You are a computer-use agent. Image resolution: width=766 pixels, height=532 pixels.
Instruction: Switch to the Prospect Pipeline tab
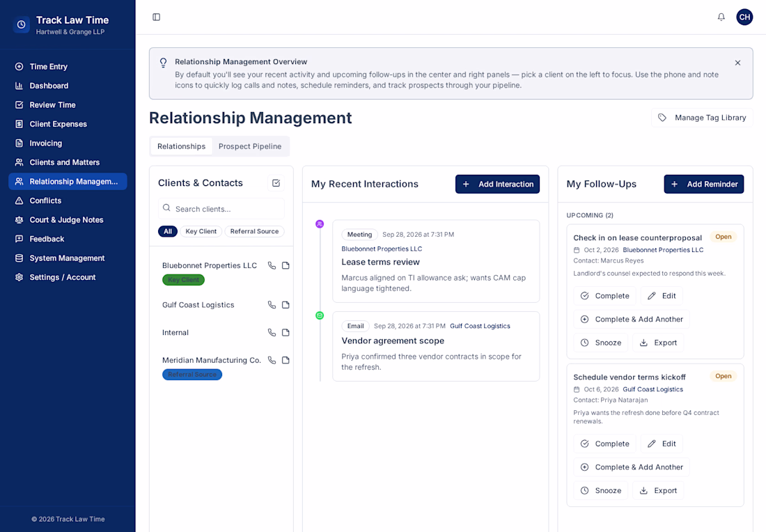click(250, 146)
